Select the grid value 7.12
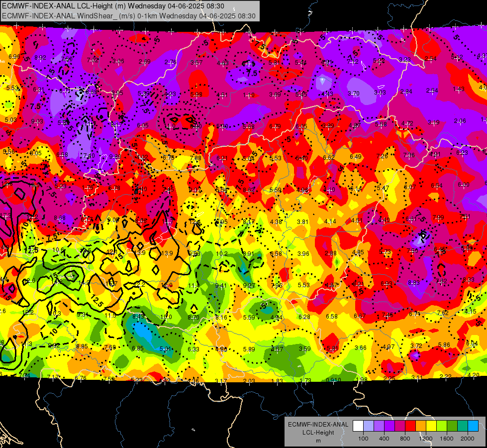 pos(353,62)
